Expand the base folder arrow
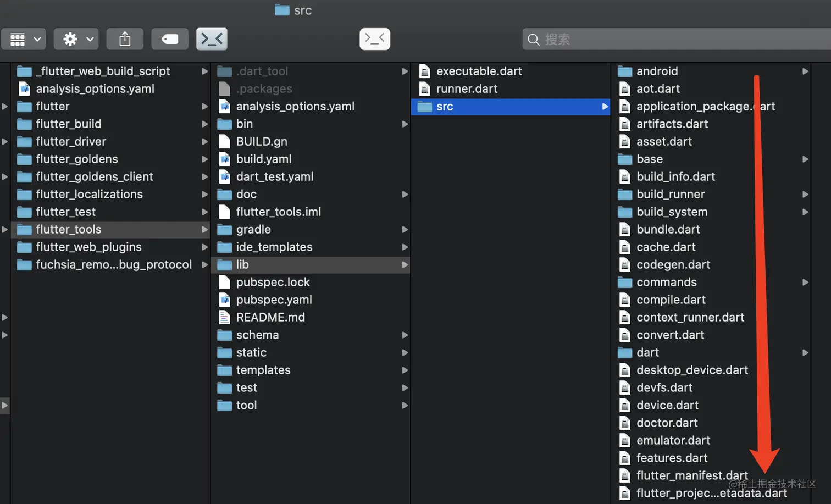This screenshot has width=831, height=504. pos(805,159)
